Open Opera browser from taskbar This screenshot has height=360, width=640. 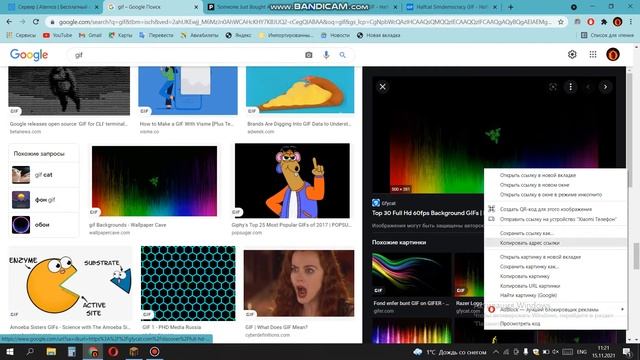click(113, 351)
